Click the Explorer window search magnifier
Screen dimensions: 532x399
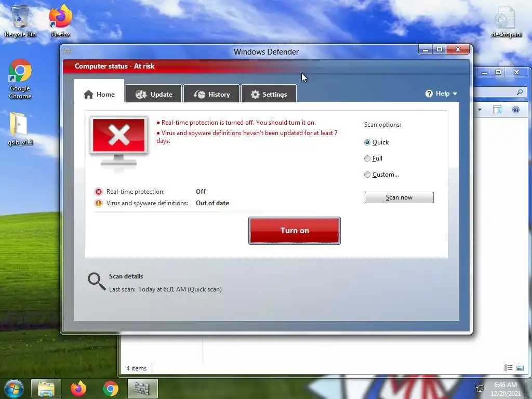(x=520, y=92)
